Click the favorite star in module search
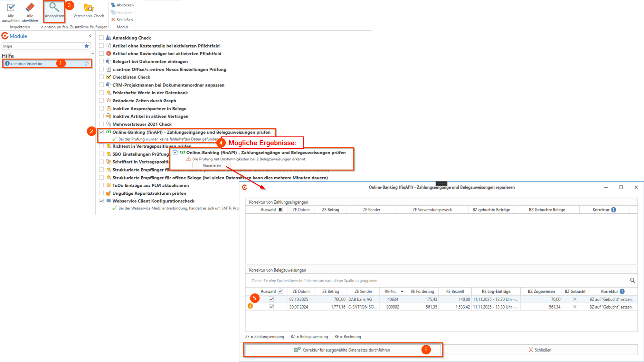 click(87, 46)
